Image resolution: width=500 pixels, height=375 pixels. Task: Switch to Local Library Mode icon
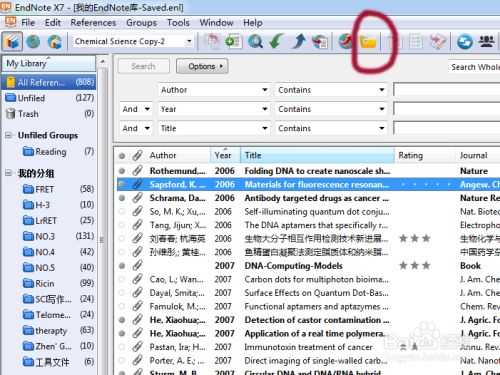(12, 42)
